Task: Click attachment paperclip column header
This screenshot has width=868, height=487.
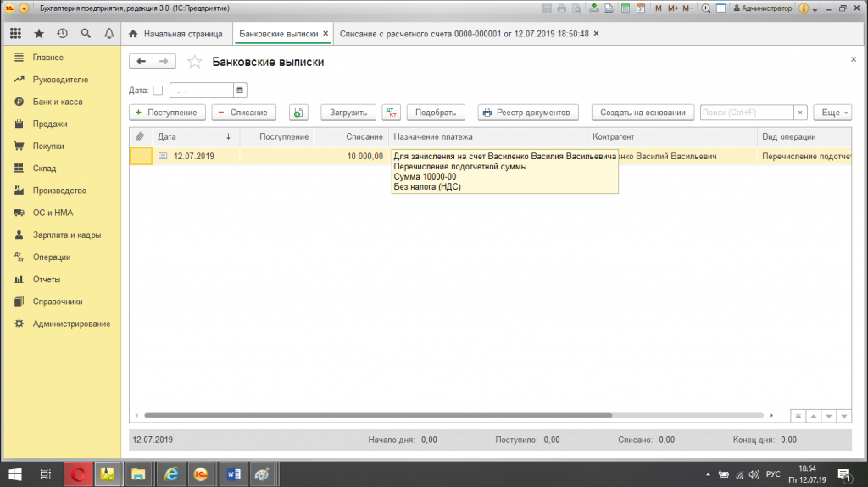Action: (140, 136)
